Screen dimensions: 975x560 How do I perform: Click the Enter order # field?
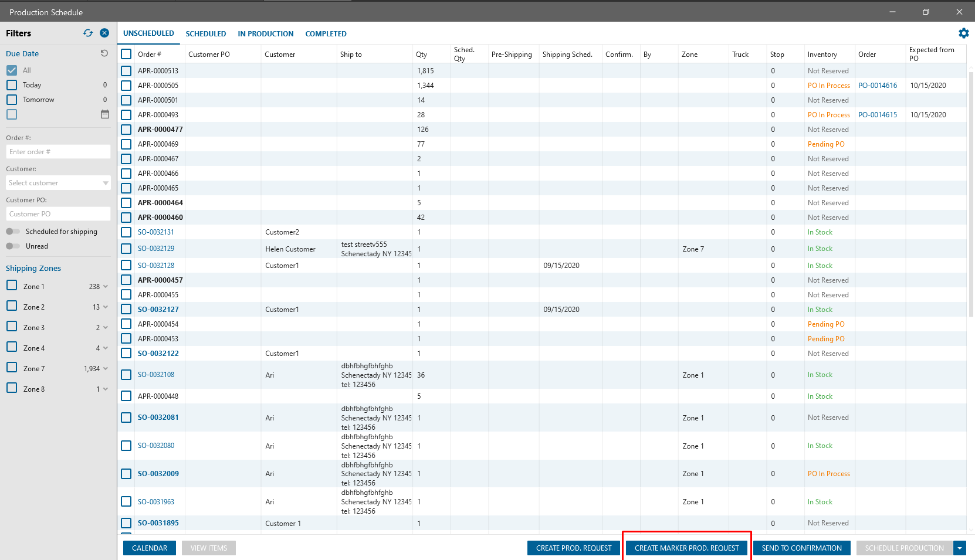58,152
